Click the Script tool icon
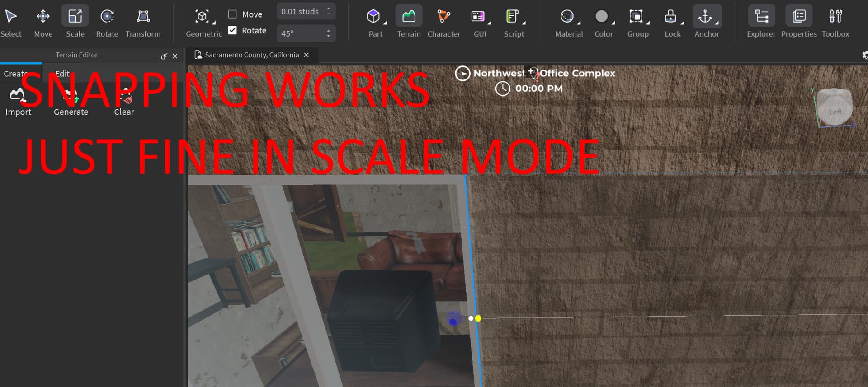Screen dimensions: 868x387 click(x=512, y=17)
